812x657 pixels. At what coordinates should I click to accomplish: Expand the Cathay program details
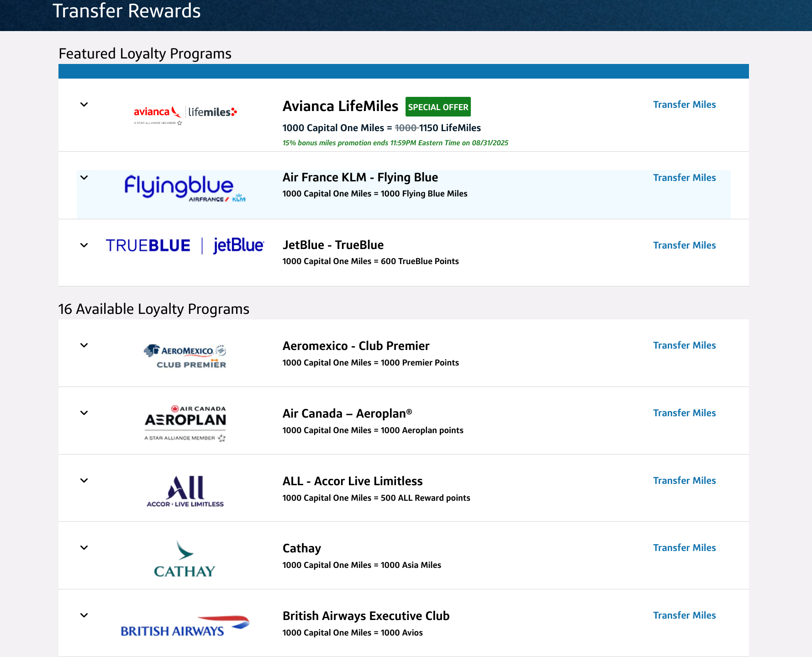pyautogui.click(x=84, y=548)
